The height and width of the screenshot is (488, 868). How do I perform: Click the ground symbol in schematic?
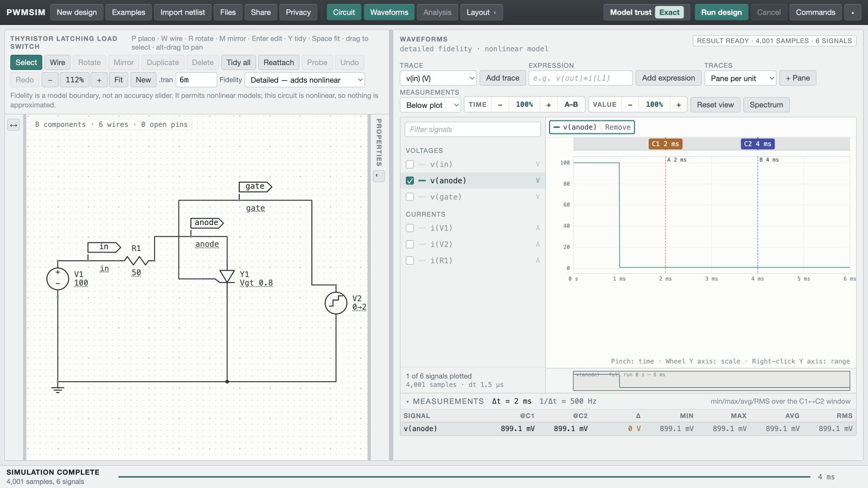click(x=58, y=389)
